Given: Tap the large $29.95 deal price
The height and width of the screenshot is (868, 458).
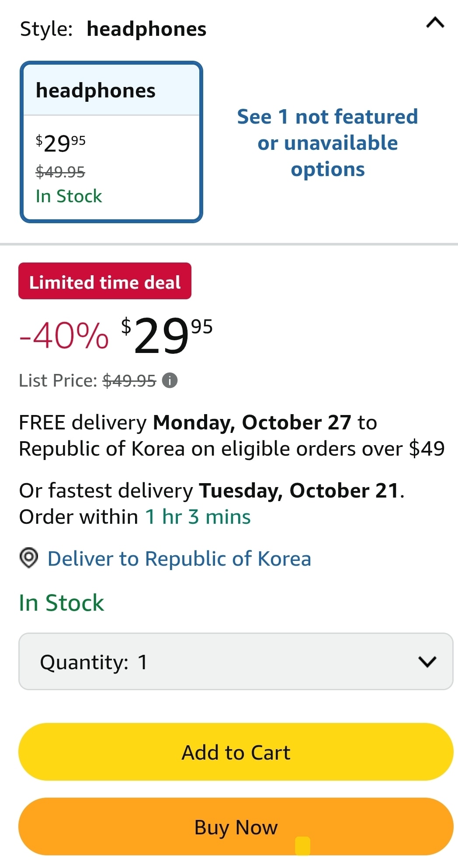Looking at the screenshot, I should 167,335.
